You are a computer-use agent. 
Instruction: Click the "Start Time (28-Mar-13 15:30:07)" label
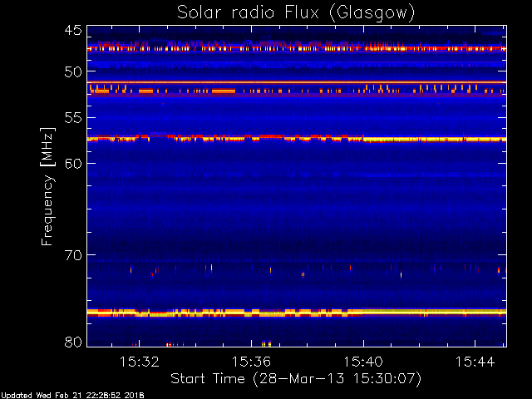pyautogui.click(x=296, y=379)
